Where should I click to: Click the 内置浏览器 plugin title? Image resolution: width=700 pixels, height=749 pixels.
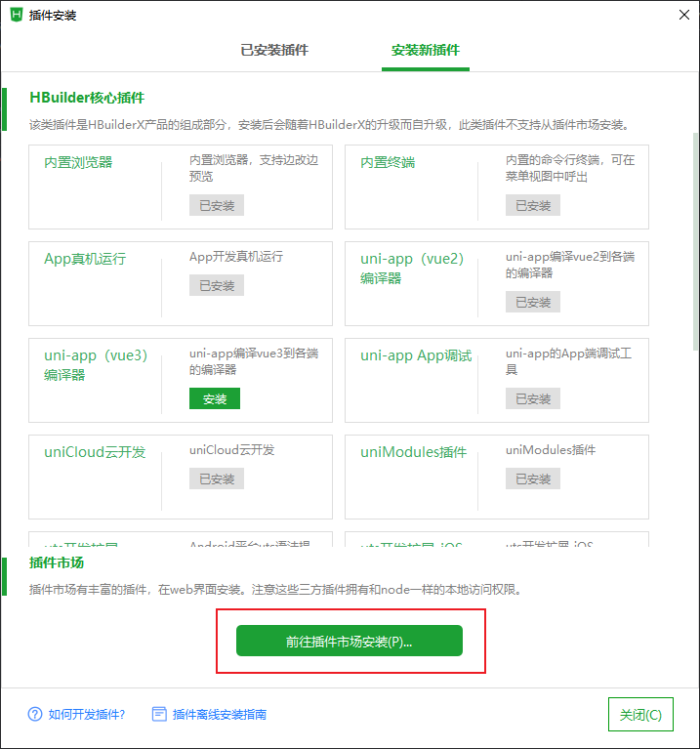pos(78,162)
